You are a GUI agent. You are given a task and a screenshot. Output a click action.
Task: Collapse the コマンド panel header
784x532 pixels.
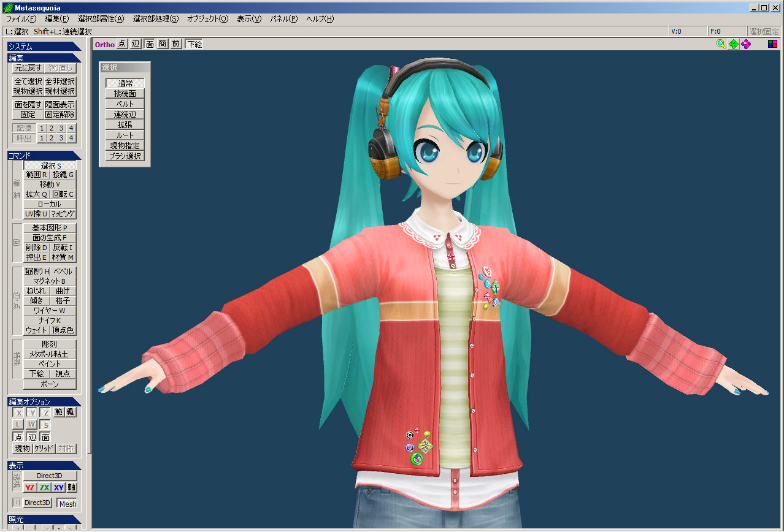point(44,156)
